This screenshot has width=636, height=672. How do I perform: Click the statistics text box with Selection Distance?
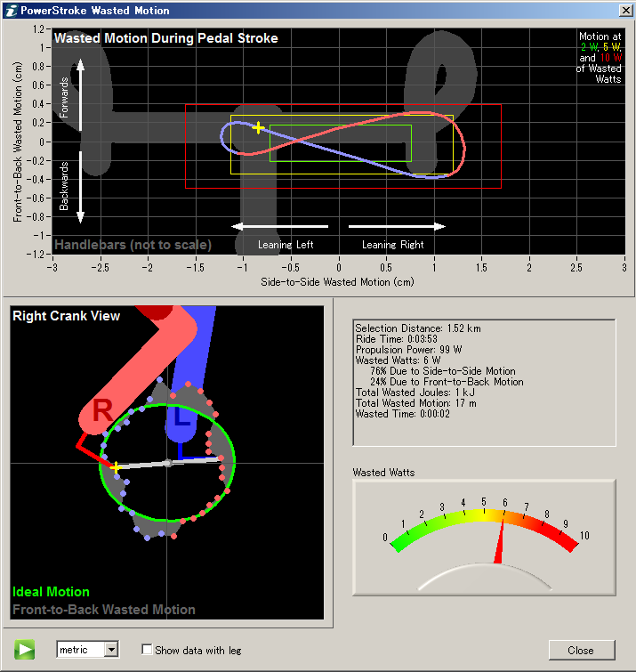pos(484,382)
